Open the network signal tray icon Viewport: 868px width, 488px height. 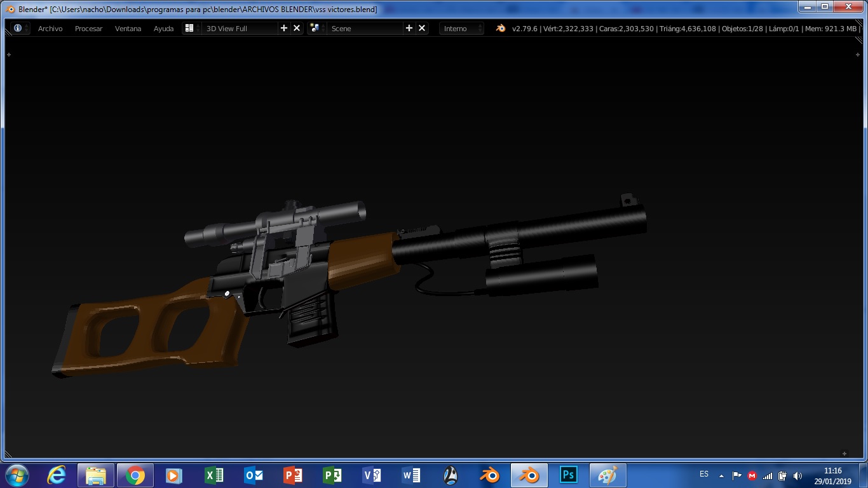[768, 475]
